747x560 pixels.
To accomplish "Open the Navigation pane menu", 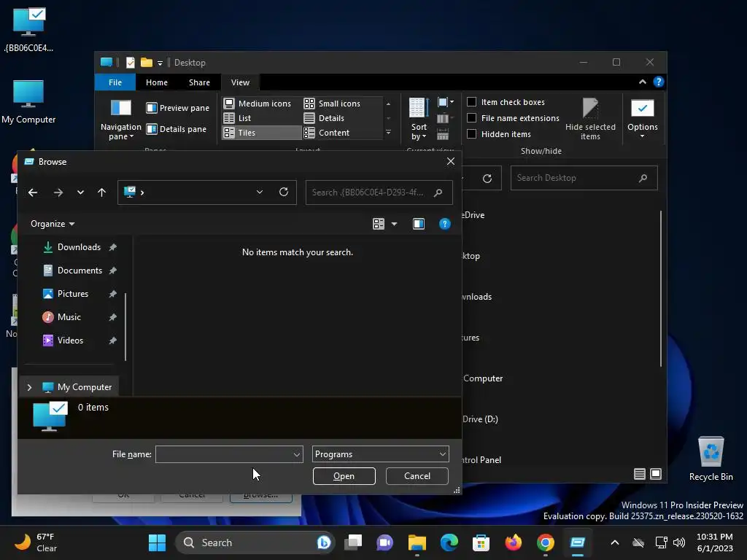I will tap(120, 120).
